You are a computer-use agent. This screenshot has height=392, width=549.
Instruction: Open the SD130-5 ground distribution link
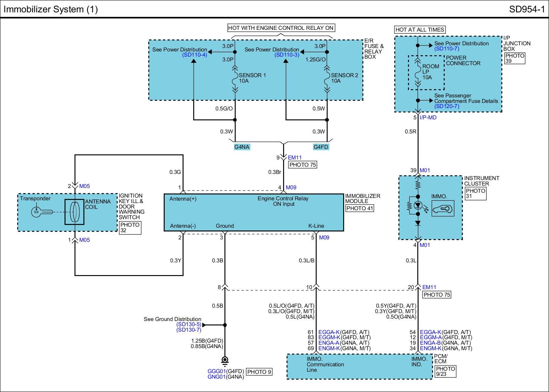click(x=189, y=324)
